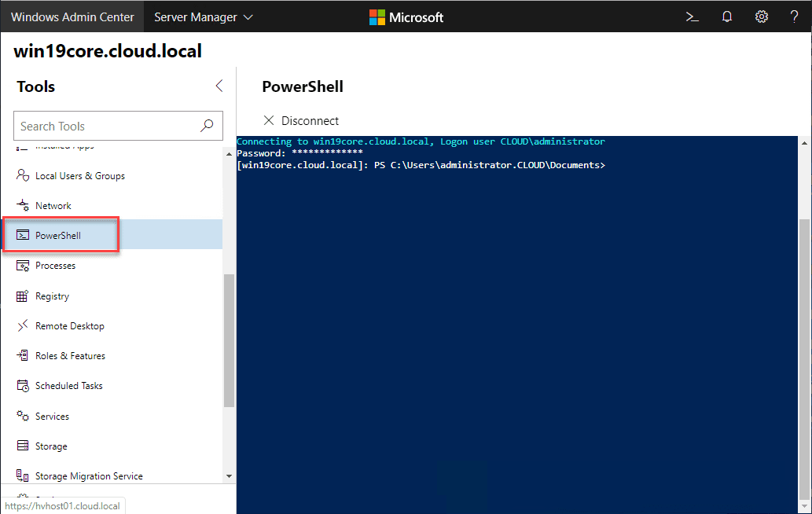Open the Help question mark
The height and width of the screenshot is (514, 812).
[794, 17]
